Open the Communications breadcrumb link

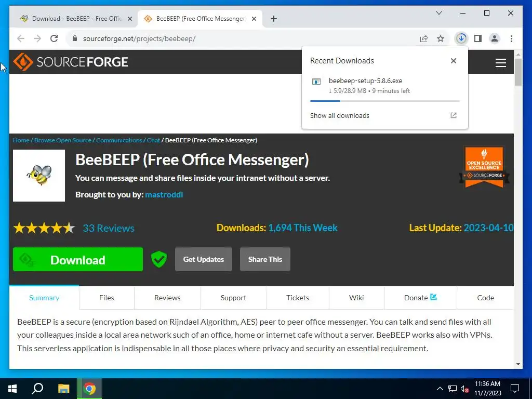tap(119, 140)
